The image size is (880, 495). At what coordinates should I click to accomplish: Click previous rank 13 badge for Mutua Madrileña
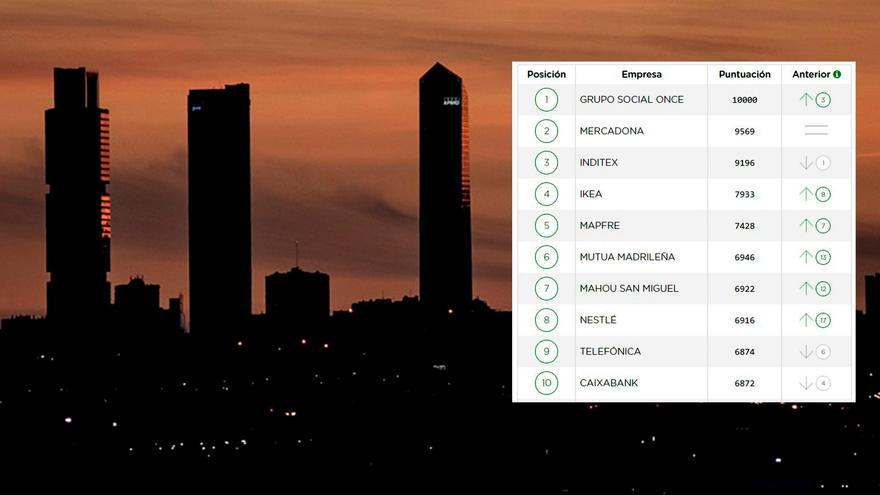point(823,257)
